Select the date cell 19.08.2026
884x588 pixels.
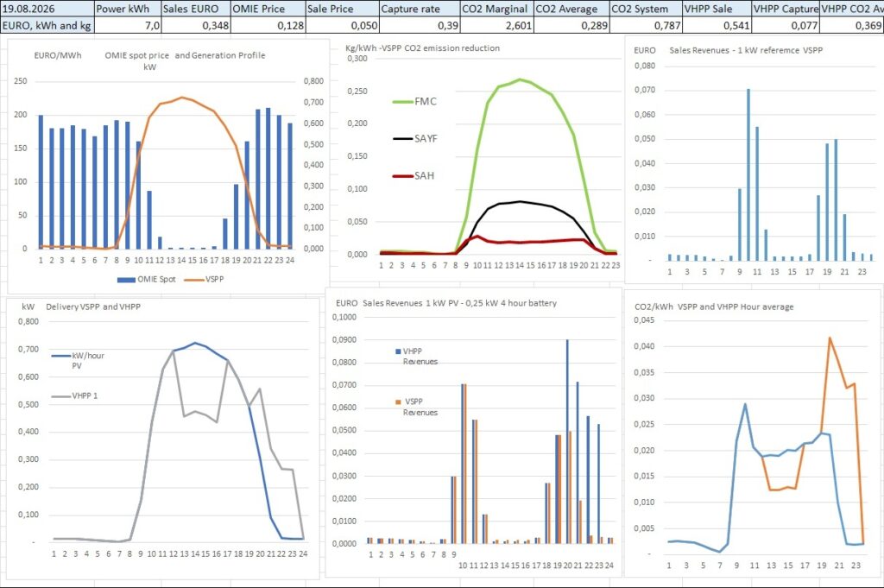pyautogui.click(x=47, y=9)
